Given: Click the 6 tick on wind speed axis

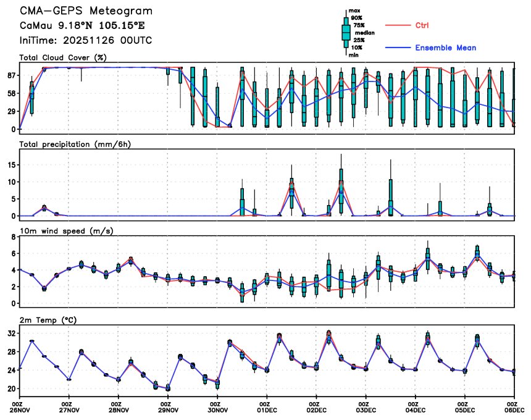Looking at the screenshot, I should pos(14,253).
